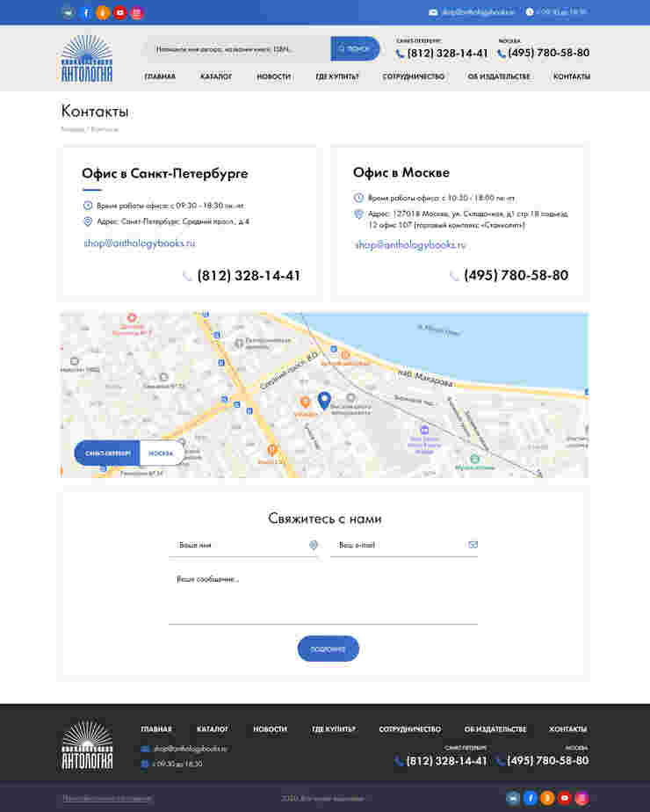
Task: Open the Odnoklassniki icon in footer
Action: click(x=547, y=798)
